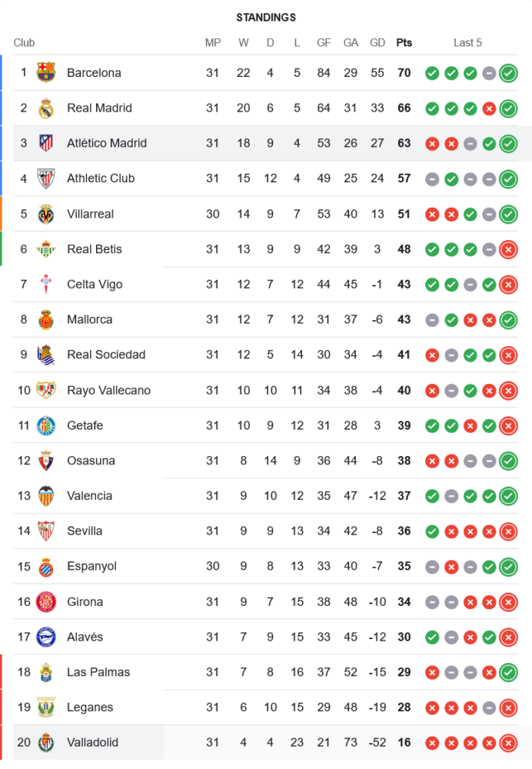
Task: Click Real Madrid's fourth result, a loss
Action: pos(489,108)
